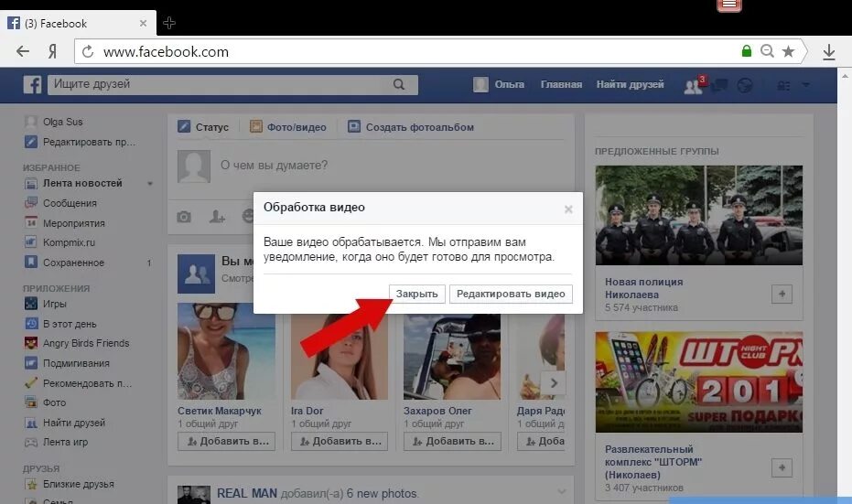The image size is (852, 504).
Task: Open В этот день in sidebar
Action: pos(70,324)
